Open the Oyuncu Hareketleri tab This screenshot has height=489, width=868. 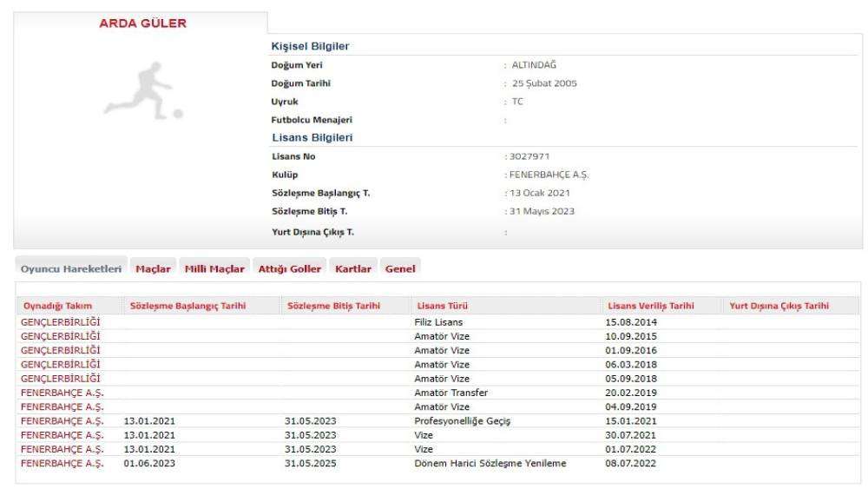click(72, 268)
